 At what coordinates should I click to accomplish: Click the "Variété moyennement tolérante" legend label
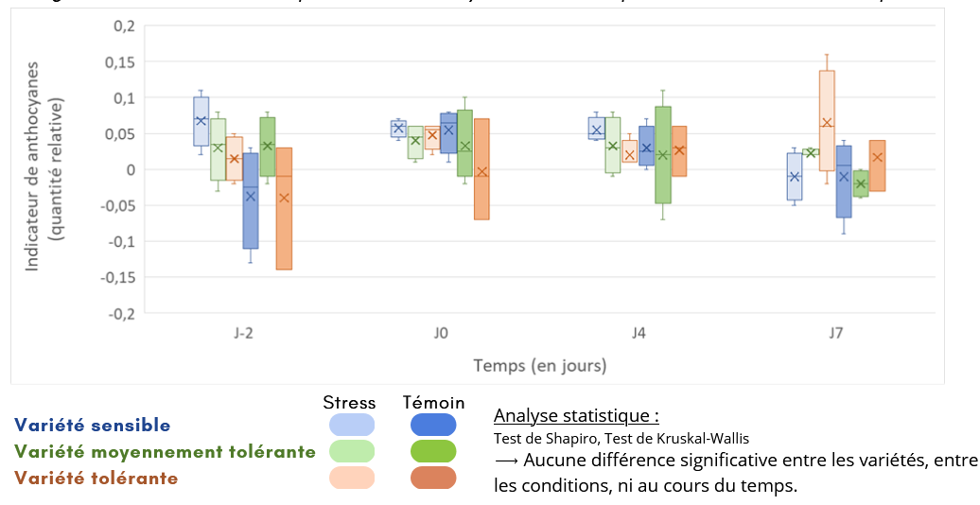[x=165, y=452]
